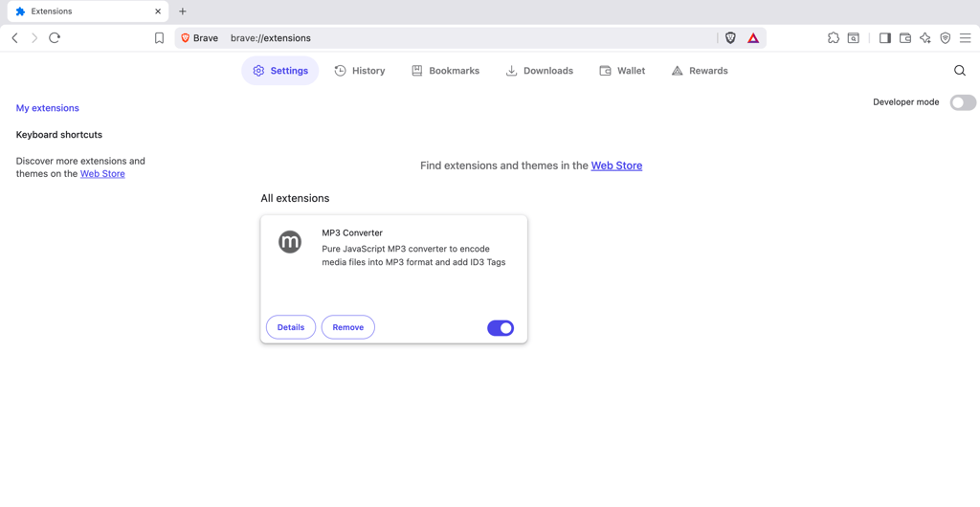
Task: Click the MP3 Converter extension icon
Action: [x=290, y=242]
